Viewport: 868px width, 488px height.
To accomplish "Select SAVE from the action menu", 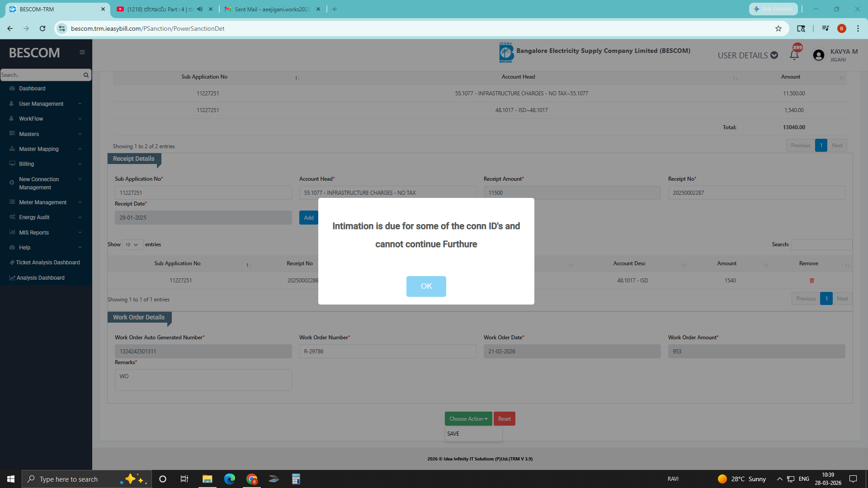I will click(453, 433).
